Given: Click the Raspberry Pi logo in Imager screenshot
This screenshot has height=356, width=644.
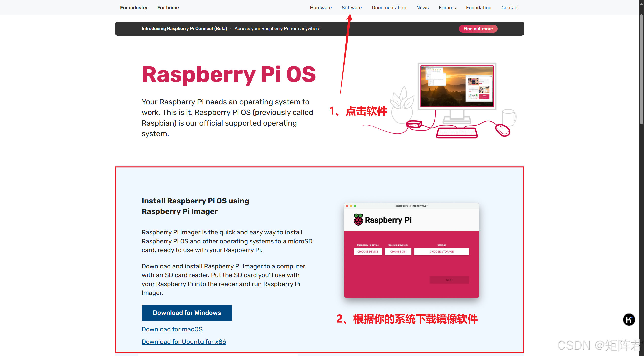Looking at the screenshot, I should pos(358,220).
